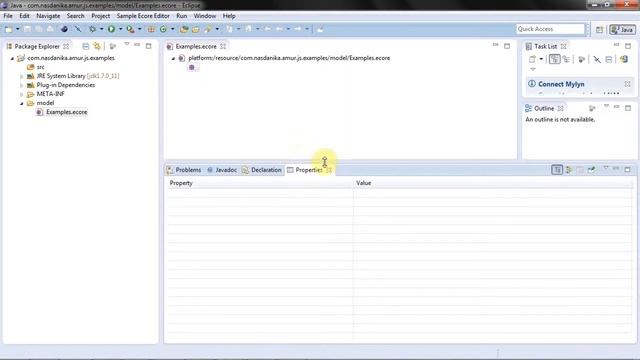The image size is (640, 360).
Task: Collapse the com.nasdanika.amur.js.examples project
Action: pos(12,58)
